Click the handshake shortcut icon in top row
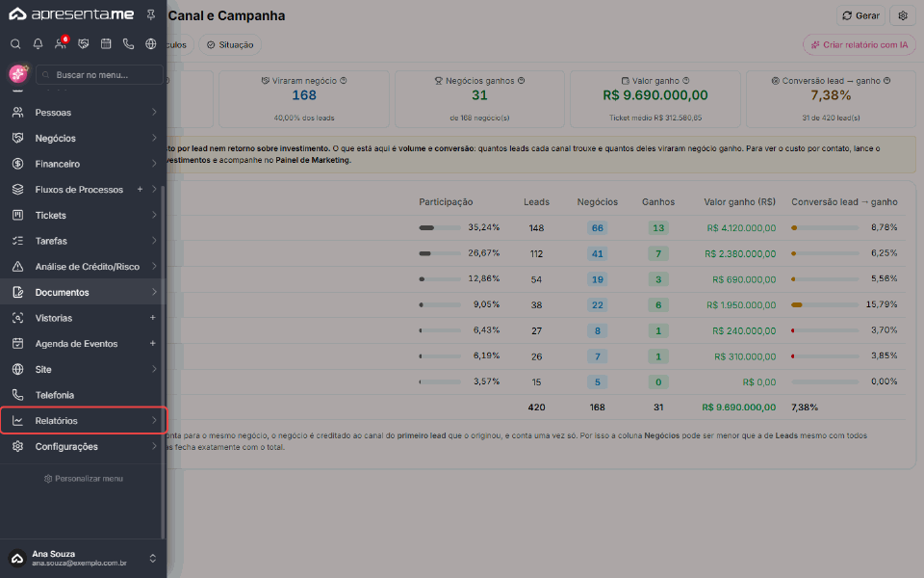Screen dimensions: 924x578 click(x=84, y=43)
